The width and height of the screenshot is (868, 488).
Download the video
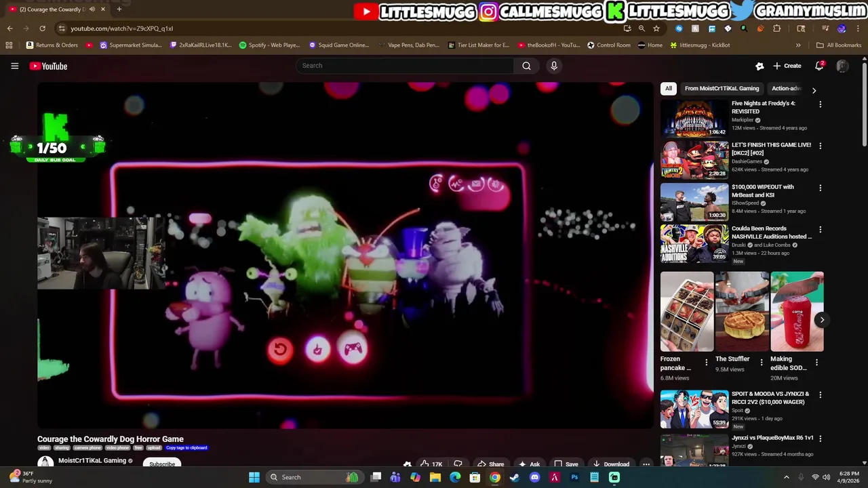611,464
